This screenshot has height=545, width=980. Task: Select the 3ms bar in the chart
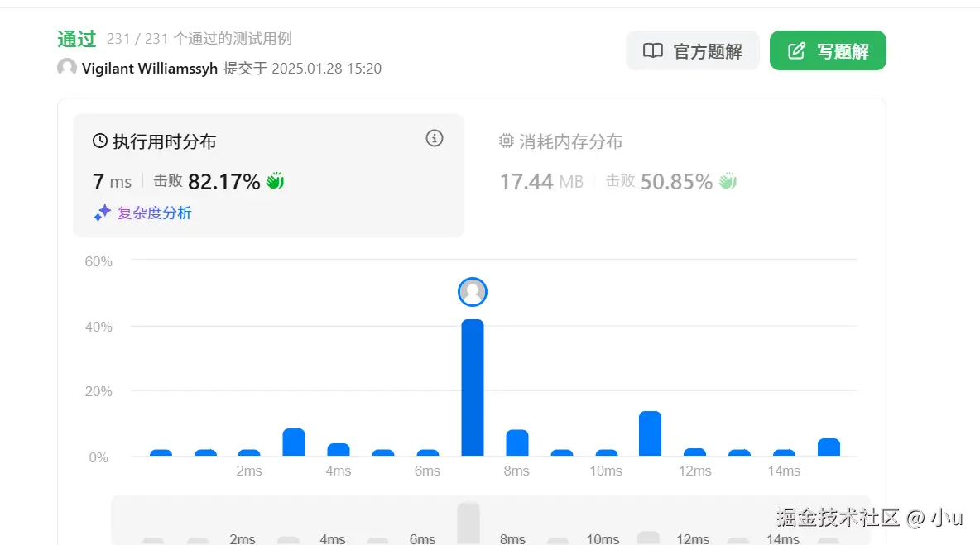pos(294,442)
